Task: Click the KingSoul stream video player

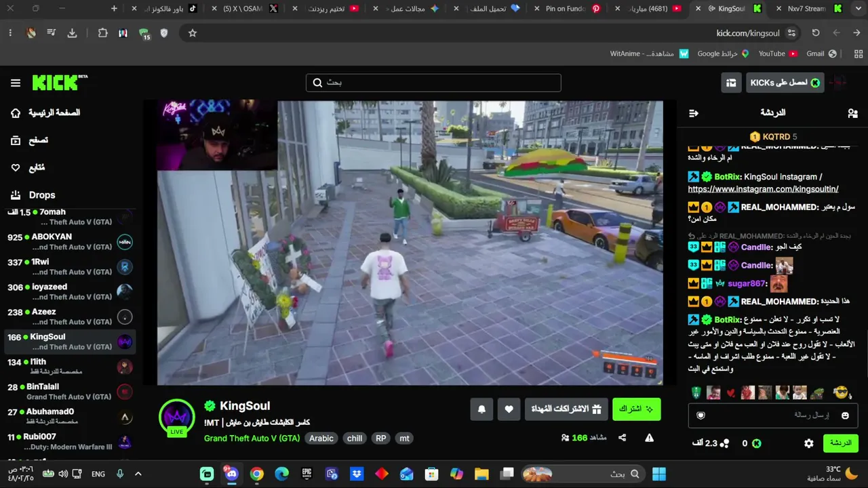Action: pos(410,243)
